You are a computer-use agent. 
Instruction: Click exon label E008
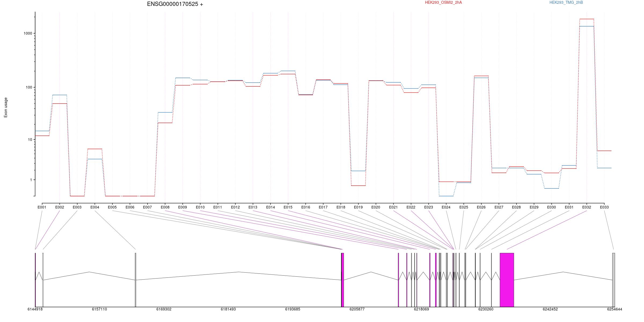pyautogui.click(x=165, y=207)
